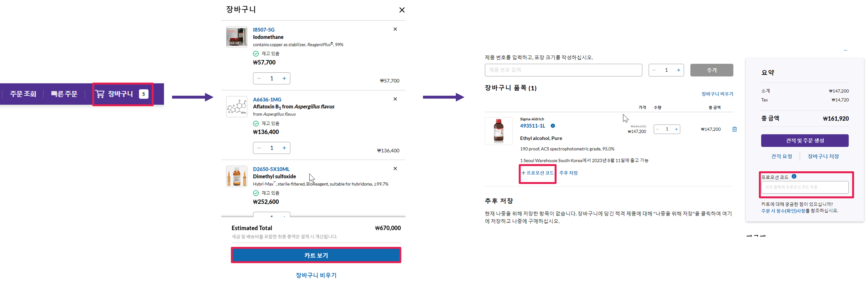Open the info icon next to 프로모션 코드 label
The width and height of the screenshot is (868, 287).
tap(794, 177)
